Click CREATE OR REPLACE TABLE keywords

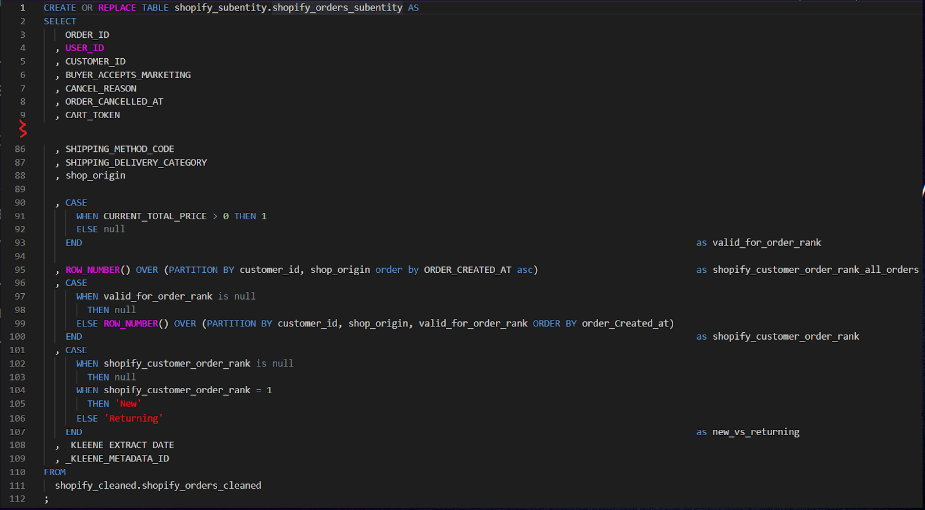coord(106,8)
